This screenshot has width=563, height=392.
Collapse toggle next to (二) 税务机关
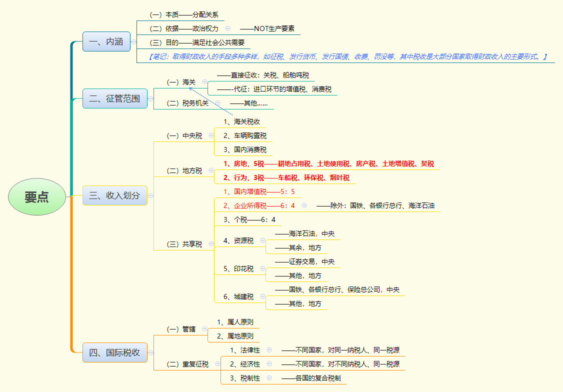(x=217, y=103)
